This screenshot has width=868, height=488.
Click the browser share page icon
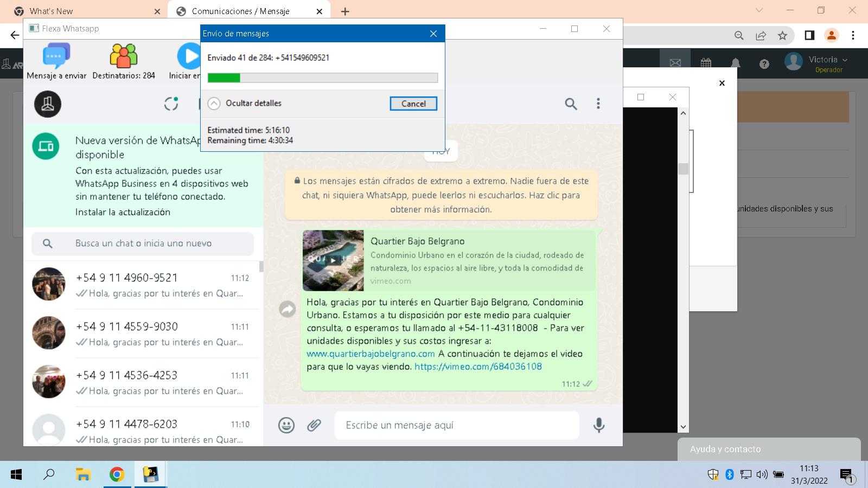761,35
